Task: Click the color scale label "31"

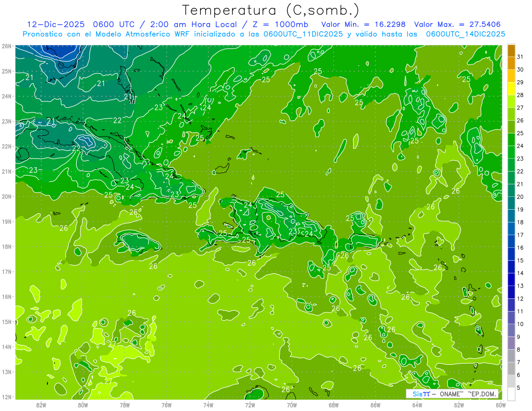Action: click(520, 57)
